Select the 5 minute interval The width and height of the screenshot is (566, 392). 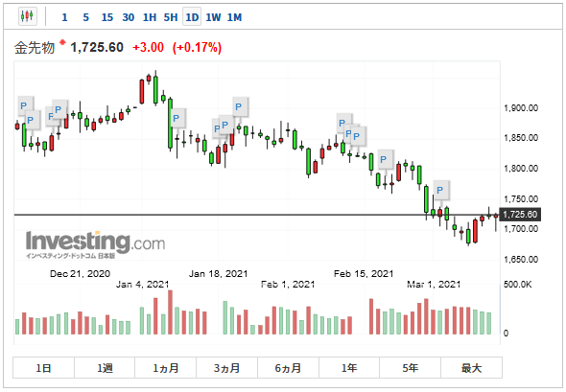[x=86, y=17]
